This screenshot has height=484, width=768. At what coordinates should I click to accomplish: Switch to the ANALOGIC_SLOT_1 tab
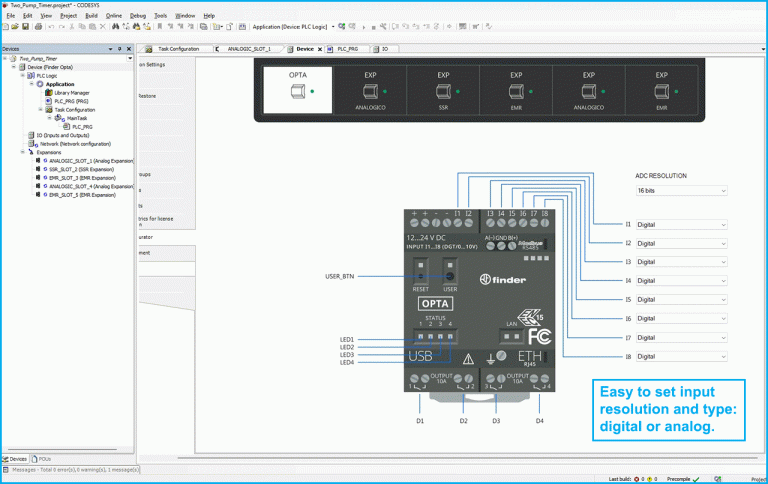pyautogui.click(x=248, y=49)
